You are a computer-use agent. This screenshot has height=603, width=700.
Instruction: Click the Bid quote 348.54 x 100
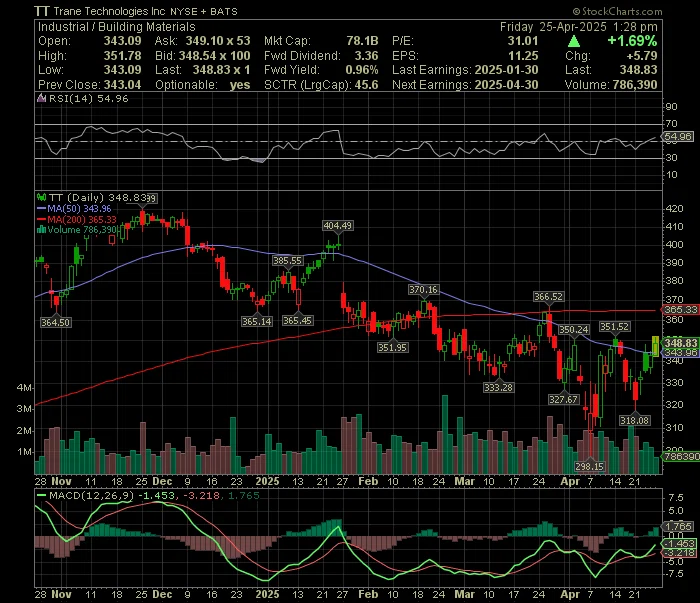click(x=214, y=56)
